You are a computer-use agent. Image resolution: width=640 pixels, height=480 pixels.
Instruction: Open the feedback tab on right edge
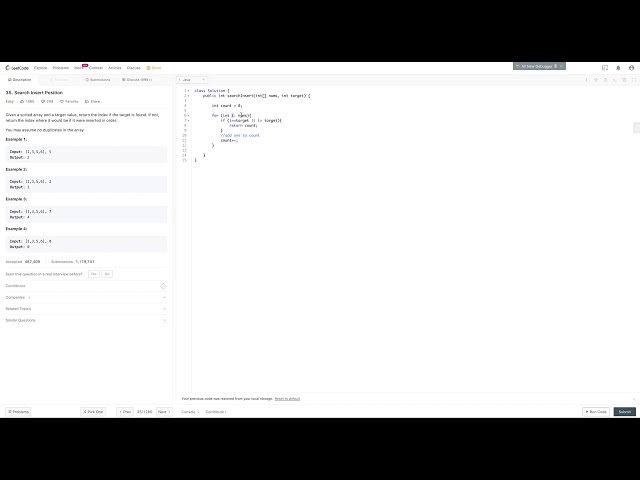pyautogui.click(x=637, y=128)
